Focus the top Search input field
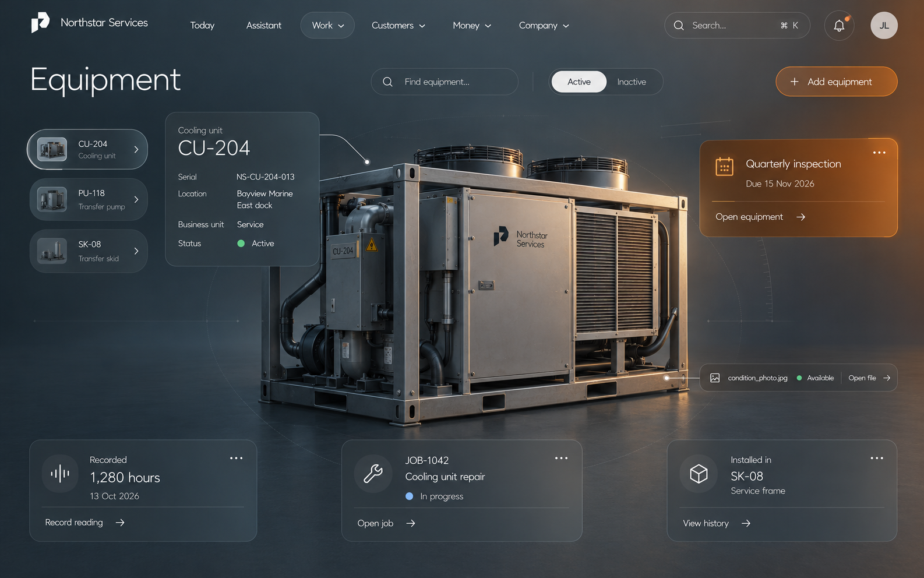The image size is (924, 578). coord(737,26)
